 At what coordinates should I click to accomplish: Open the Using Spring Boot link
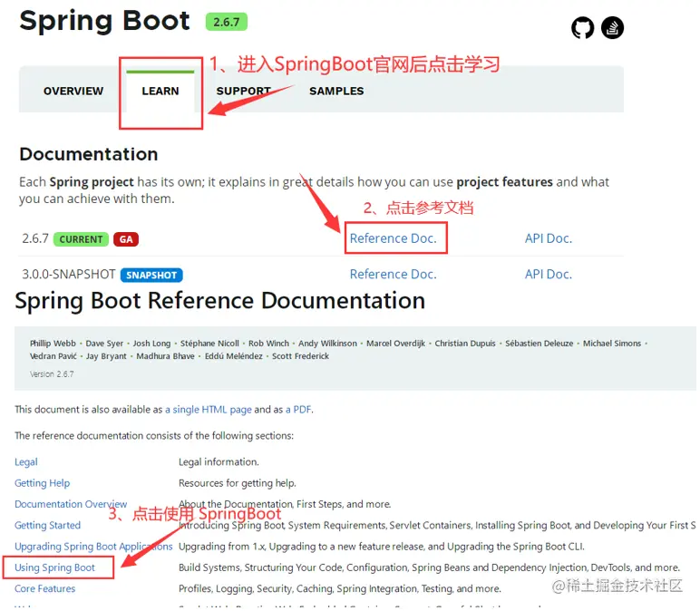point(54,567)
